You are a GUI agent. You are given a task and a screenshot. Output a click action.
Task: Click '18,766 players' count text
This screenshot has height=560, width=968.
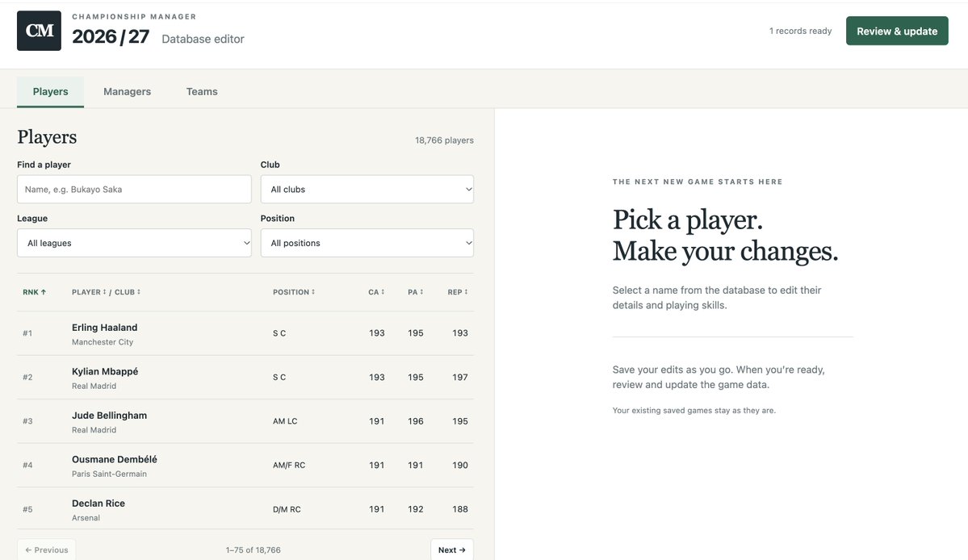(445, 140)
